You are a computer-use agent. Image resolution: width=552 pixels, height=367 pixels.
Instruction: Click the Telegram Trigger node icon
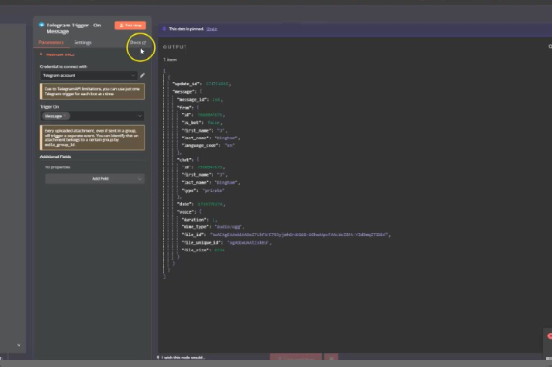coord(42,25)
